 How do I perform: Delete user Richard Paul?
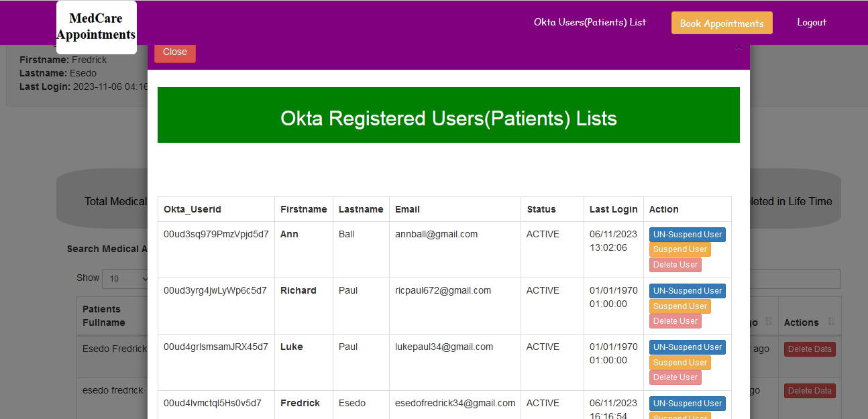[x=675, y=320]
